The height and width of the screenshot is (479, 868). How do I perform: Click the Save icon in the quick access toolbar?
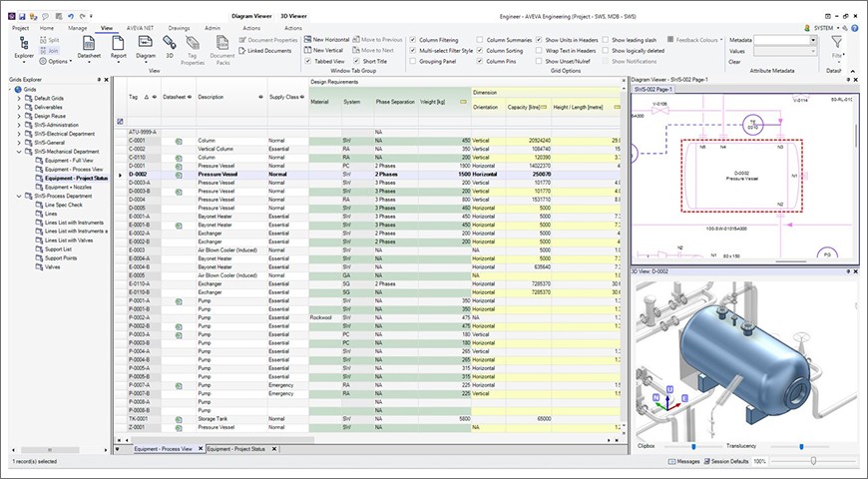pyautogui.click(x=21, y=17)
